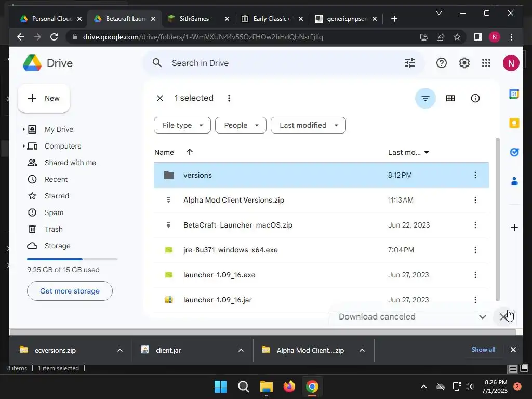Viewport: 532px width, 399px height.
Task: Open the People filter dropdown
Action: point(241,125)
